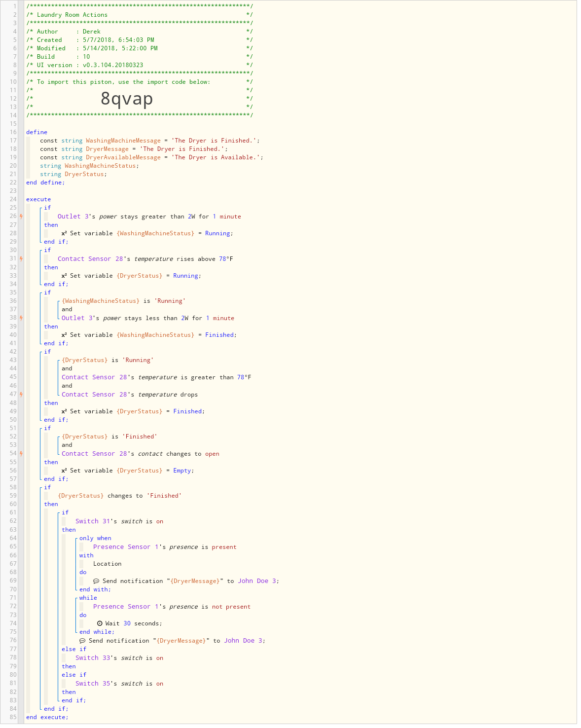
Task: Click the 'define' keyword
Action: click(37, 132)
